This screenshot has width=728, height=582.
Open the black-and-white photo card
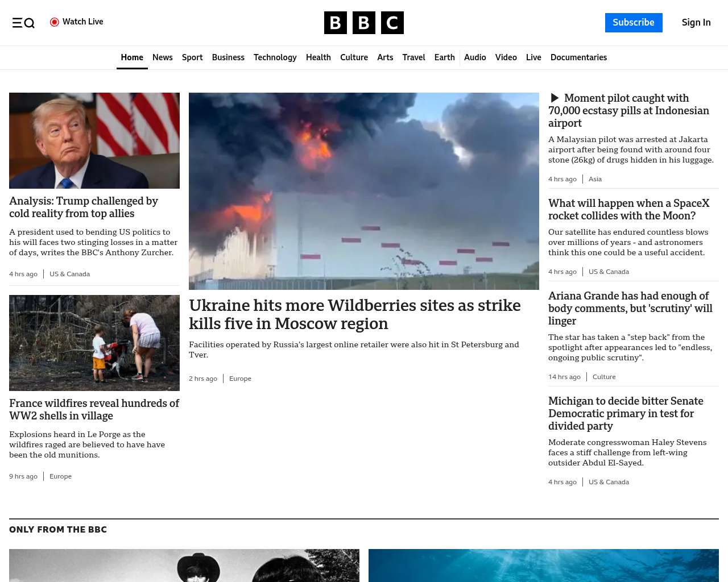point(184,566)
